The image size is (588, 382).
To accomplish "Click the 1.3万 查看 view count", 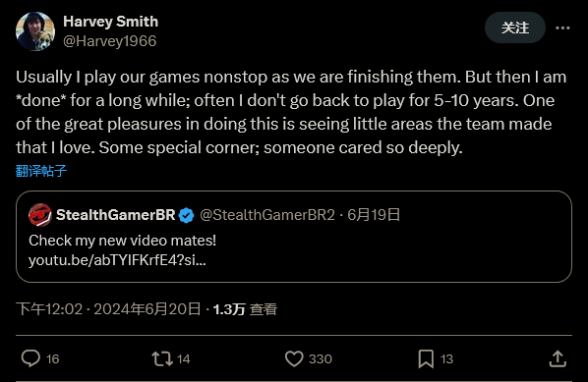I will point(245,309).
